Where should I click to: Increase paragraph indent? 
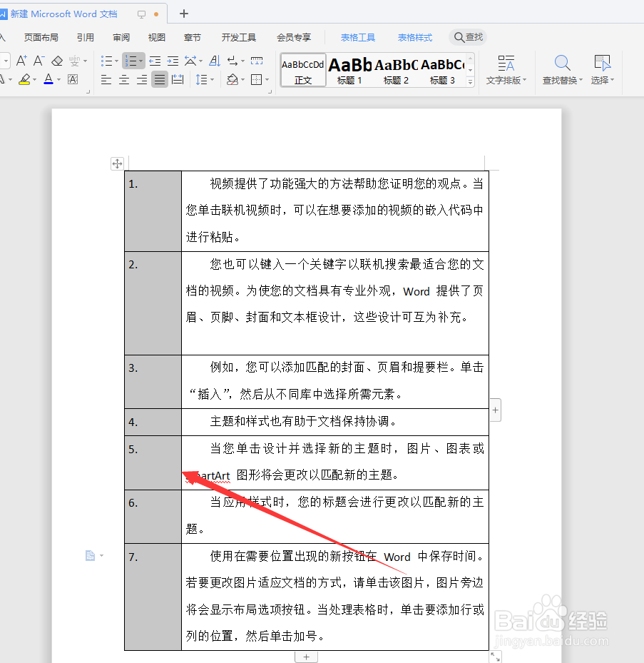[x=173, y=61]
